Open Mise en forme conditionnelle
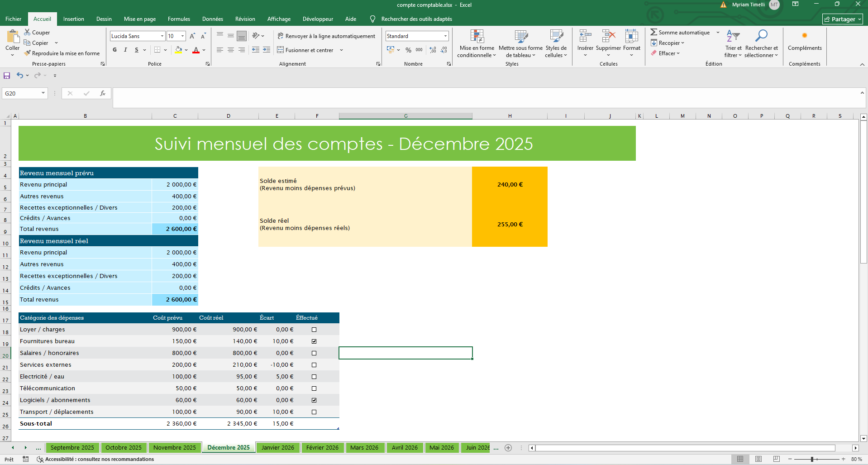This screenshot has height=465, width=868. (x=477, y=44)
